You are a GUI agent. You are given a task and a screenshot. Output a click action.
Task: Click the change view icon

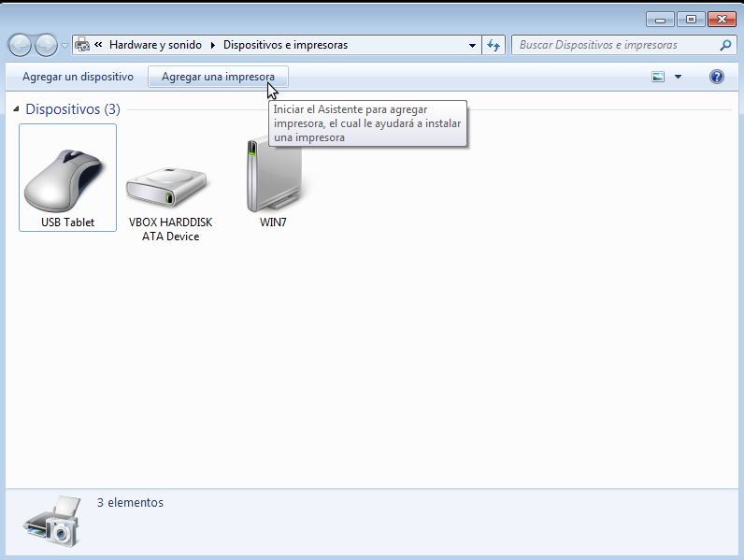(x=658, y=77)
